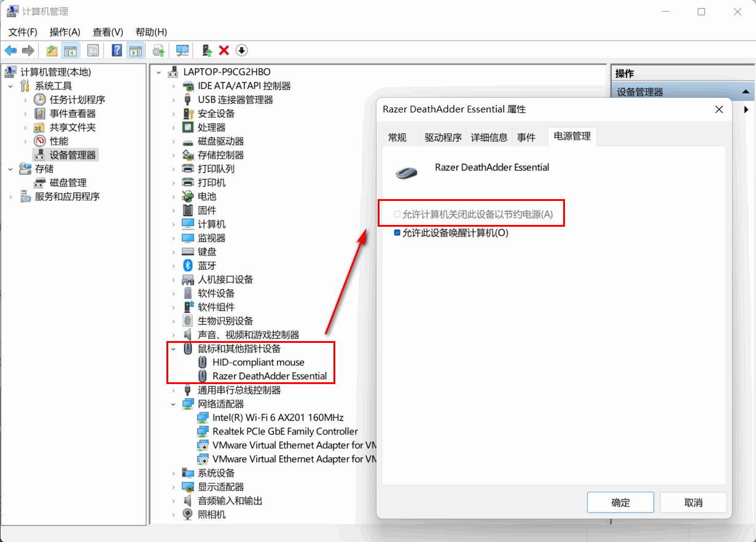Screen dimensions: 756x542
Task: Select the HID-compliant mouse device entry
Action: click(x=259, y=363)
